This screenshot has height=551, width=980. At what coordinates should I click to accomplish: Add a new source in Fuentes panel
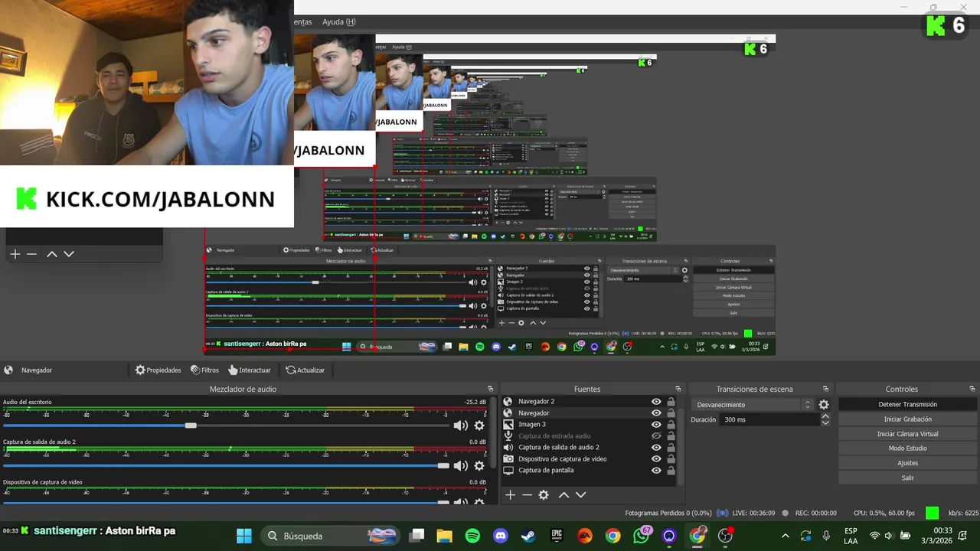coord(510,495)
